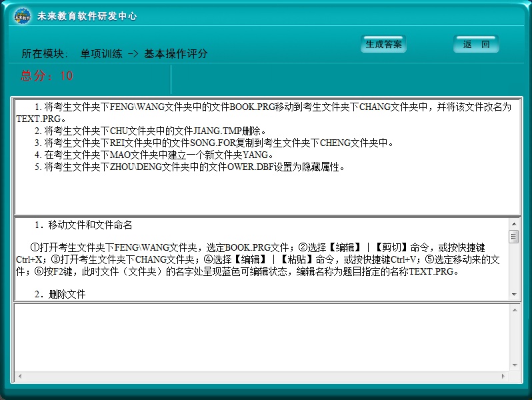Click the answer explanation scrollbar thumb
The width and height of the screenshot is (532, 400).
514,237
